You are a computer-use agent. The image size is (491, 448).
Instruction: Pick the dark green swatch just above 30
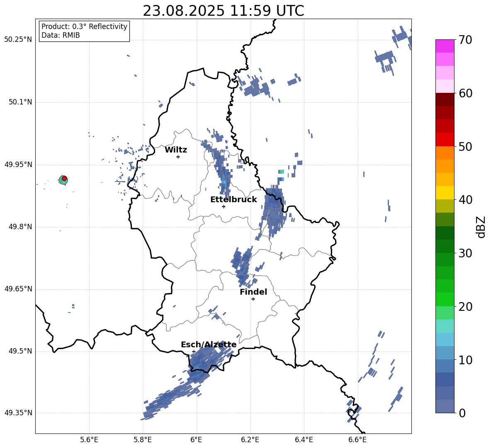(x=445, y=246)
